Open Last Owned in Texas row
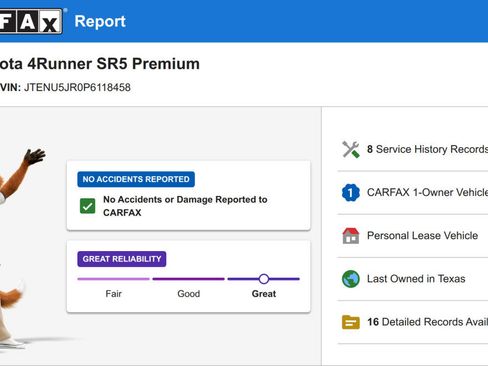 413,279
